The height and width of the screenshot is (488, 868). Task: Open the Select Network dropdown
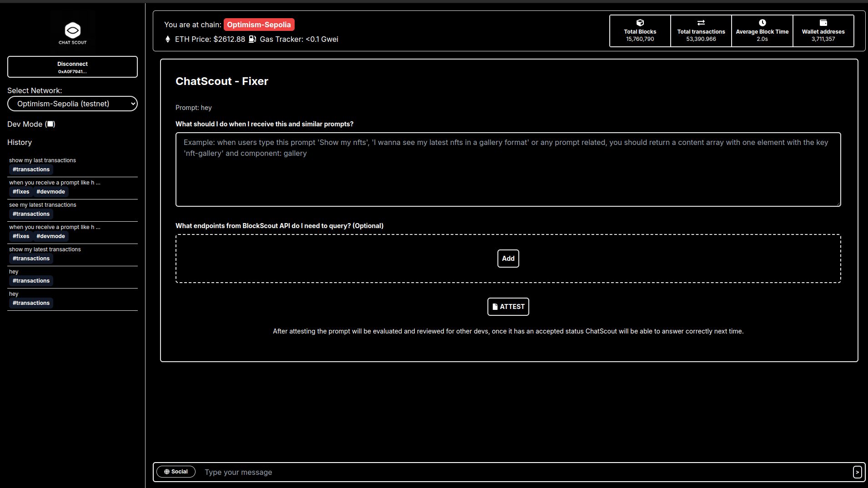pyautogui.click(x=72, y=104)
